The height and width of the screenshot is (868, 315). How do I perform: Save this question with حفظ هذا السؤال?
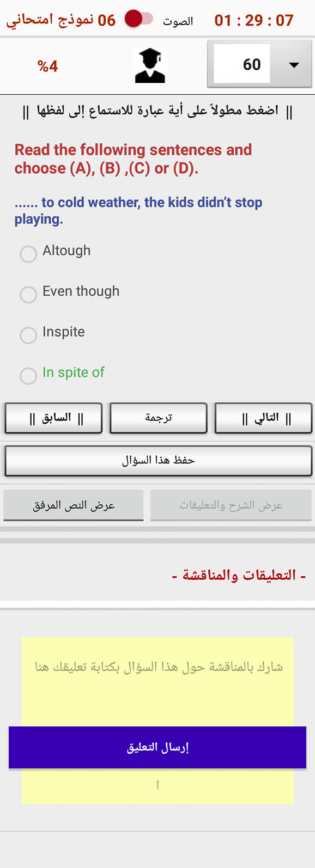[x=158, y=461]
